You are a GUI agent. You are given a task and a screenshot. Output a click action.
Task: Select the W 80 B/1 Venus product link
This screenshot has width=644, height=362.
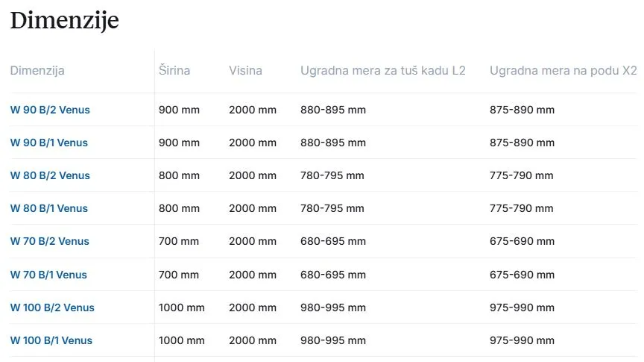coord(49,208)
